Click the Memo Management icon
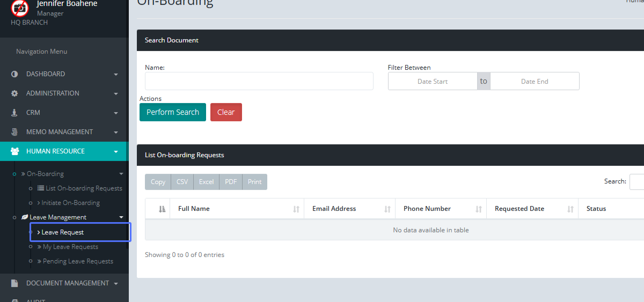The height and width of the screenshot is (302, 644). (x=14, y=132)
